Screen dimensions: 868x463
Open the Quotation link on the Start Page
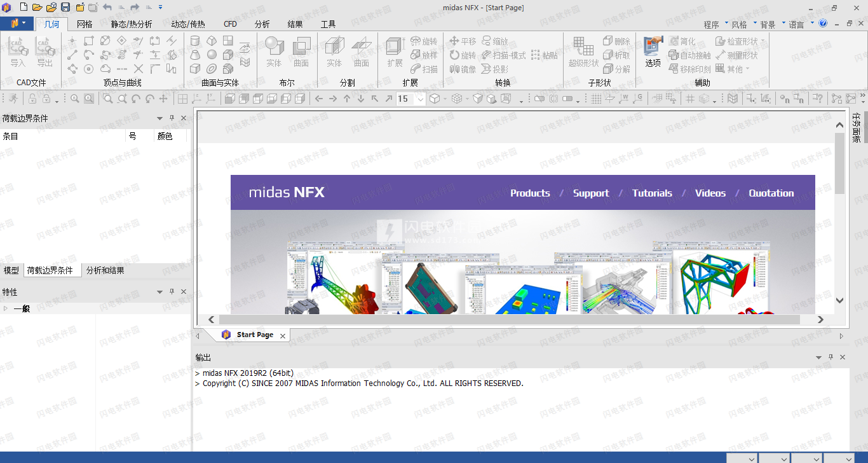coord(771,193)
